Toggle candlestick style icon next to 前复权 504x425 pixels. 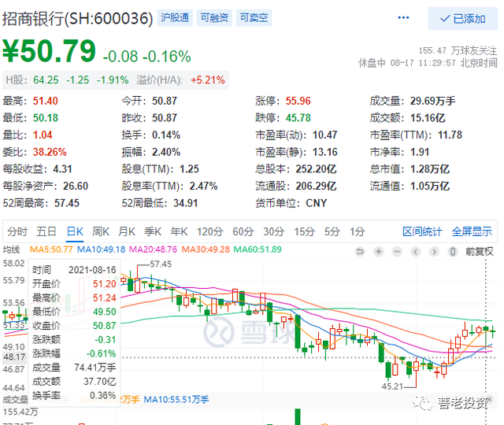[x=453, y=251]
